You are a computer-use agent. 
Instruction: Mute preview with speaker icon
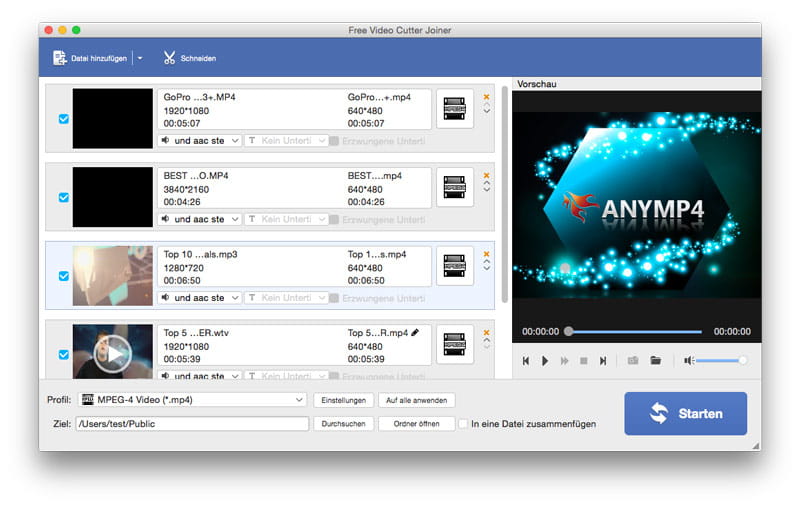point(688,361)
